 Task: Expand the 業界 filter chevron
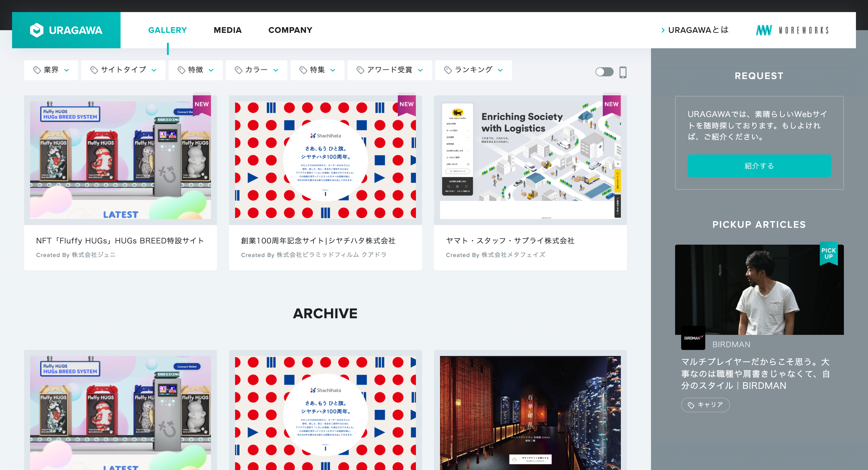tap(66, 70)
